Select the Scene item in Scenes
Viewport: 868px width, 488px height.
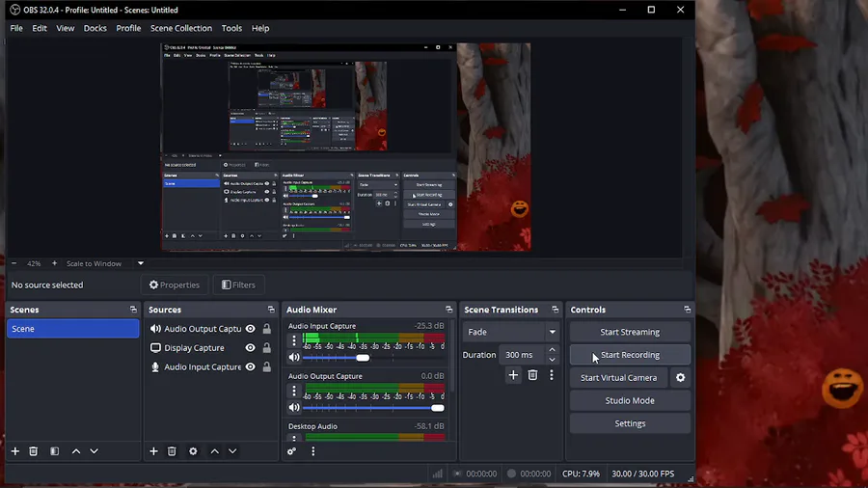(x=73, y=329)
